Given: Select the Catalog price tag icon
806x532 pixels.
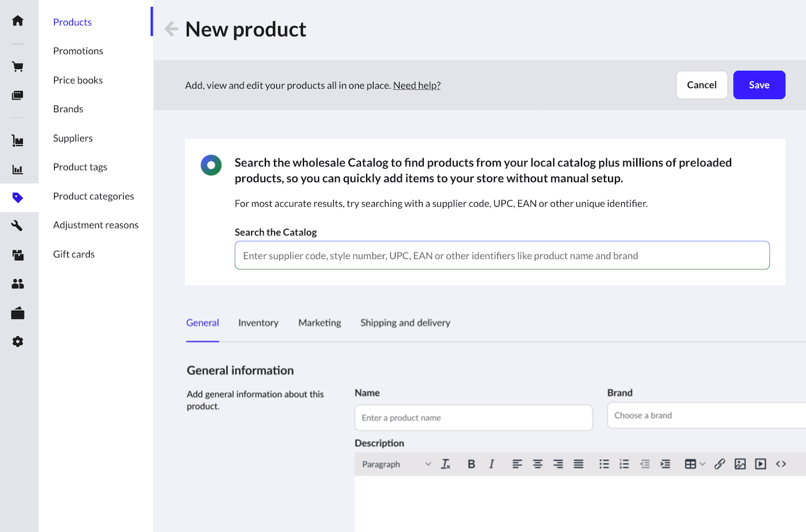Looking at the screenshot, I should (x=18, y=197).
